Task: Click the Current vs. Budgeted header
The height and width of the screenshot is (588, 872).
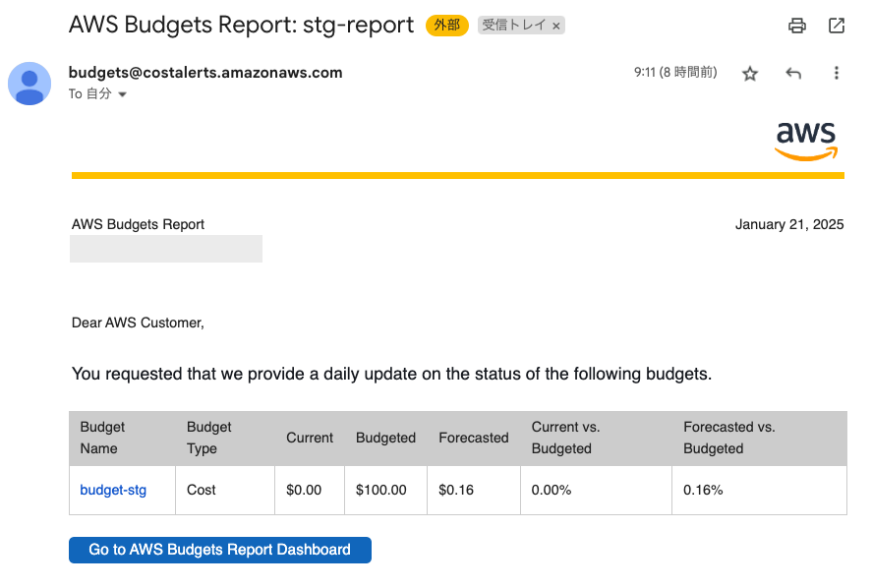Action: [596, 438]
